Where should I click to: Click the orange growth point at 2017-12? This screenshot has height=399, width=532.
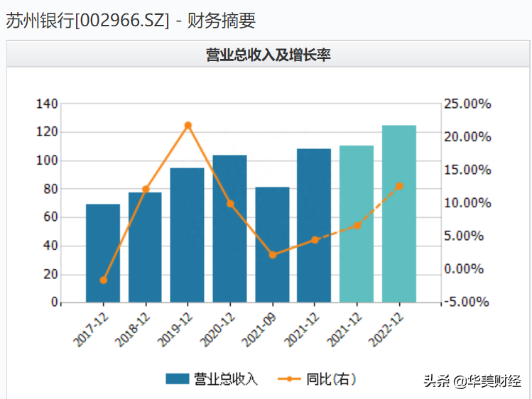(104, 280)
